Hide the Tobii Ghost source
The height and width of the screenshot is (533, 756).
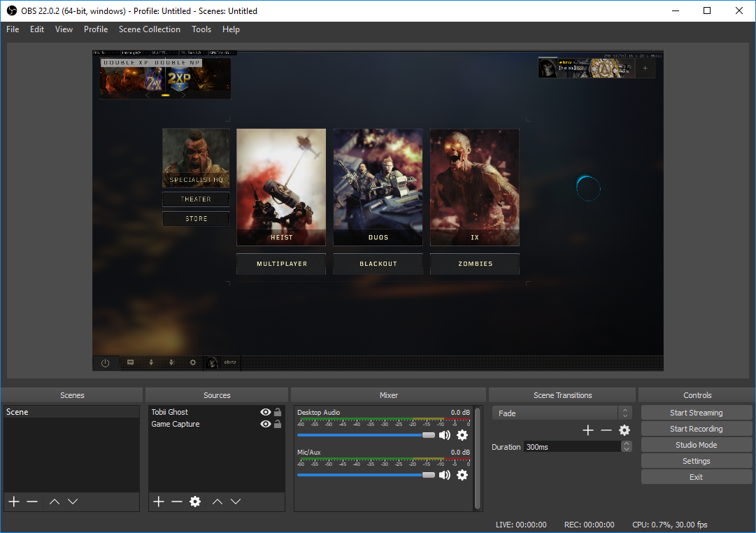266,413
